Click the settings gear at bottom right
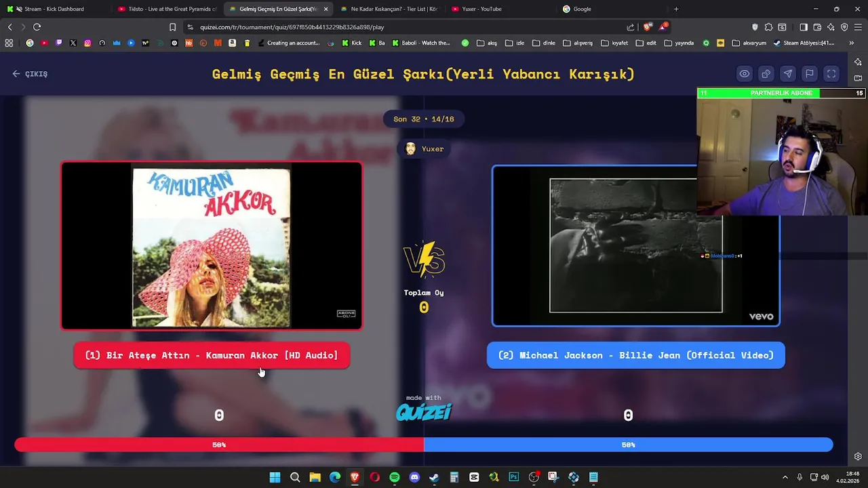The image size is (868, 488). click(x=858, y=457)
